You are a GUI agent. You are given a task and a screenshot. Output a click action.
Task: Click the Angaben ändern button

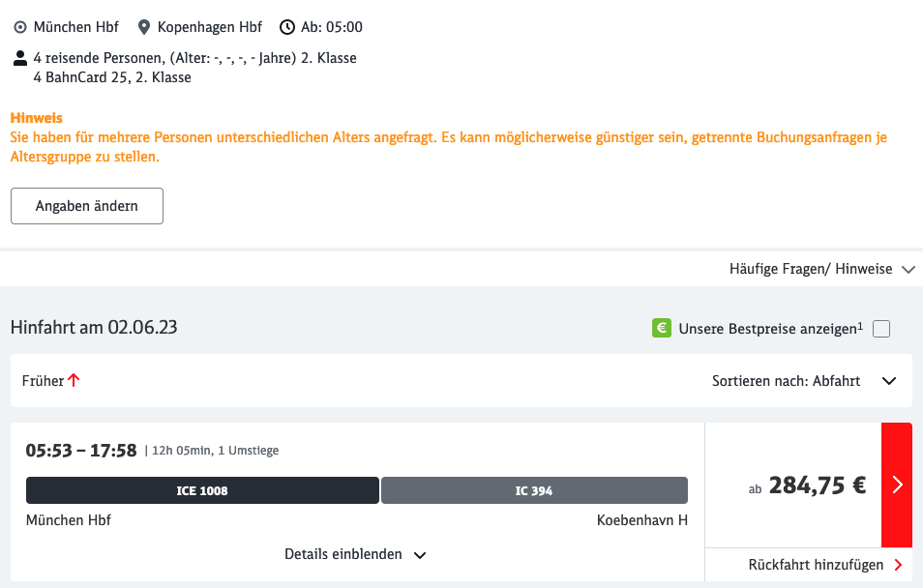click(x=87, y=206)
